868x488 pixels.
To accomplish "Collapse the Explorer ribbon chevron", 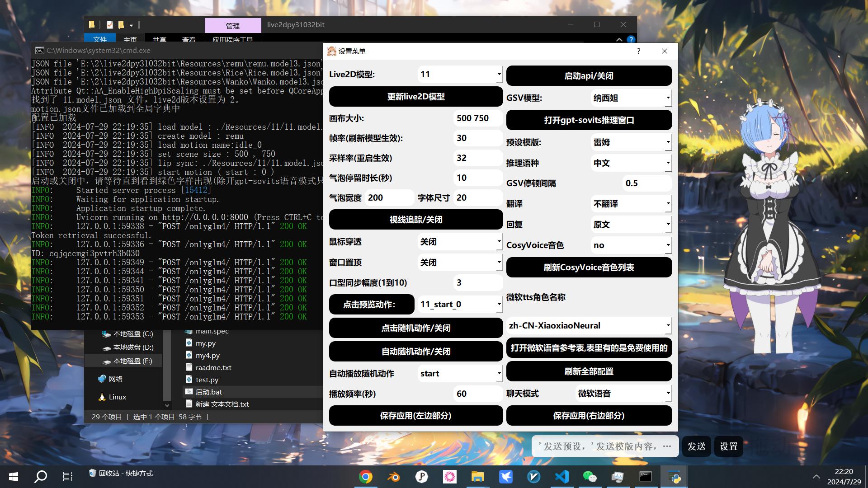I will pos(619,40).
